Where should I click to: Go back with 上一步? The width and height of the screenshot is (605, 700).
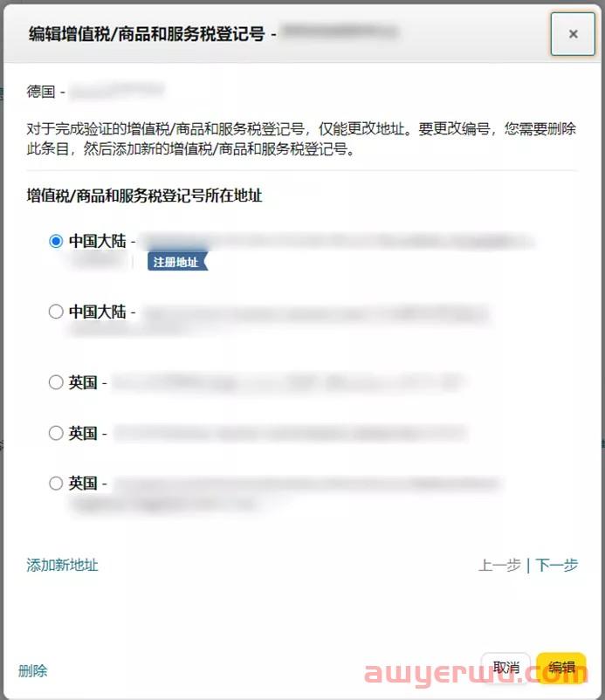tap(499, 565)
